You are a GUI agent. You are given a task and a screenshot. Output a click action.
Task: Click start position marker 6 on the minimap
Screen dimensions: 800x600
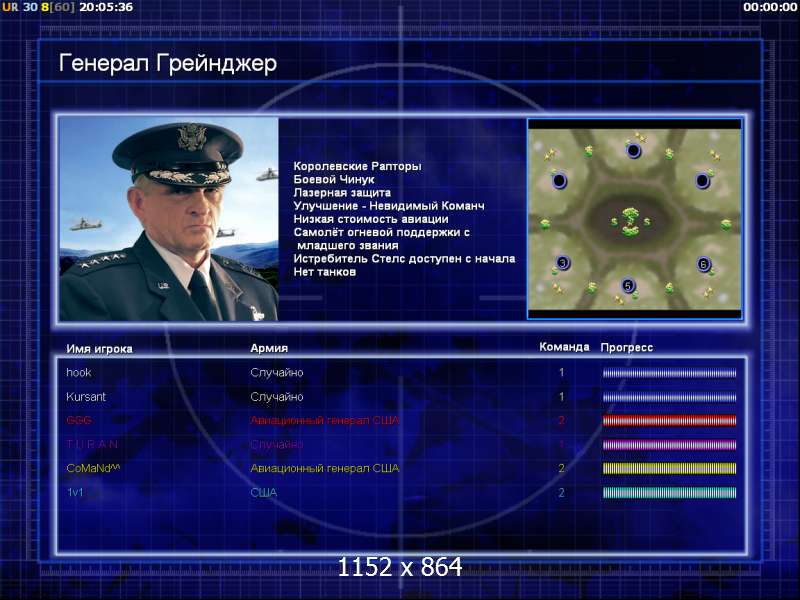click(x=704, y=264)
